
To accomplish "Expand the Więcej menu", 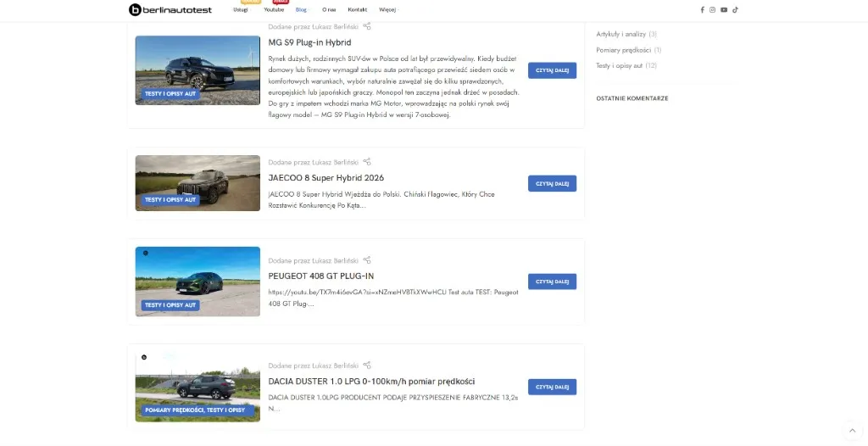I will point(388,9).
